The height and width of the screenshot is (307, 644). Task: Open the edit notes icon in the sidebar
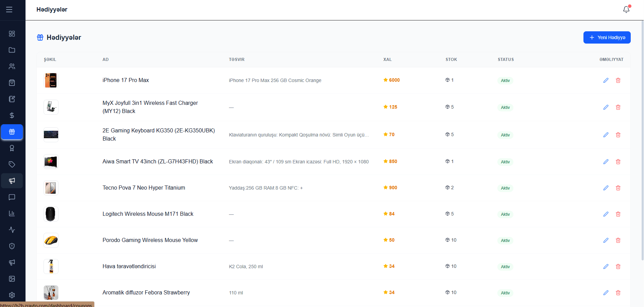(12, 99)
